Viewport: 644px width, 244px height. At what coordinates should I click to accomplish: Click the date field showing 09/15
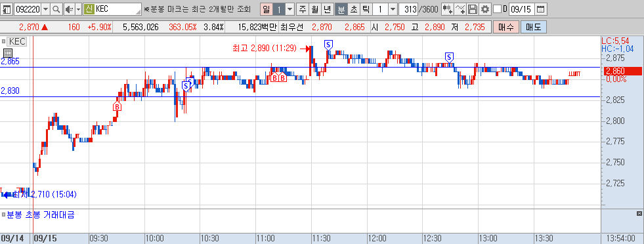(x=522, y=9)
